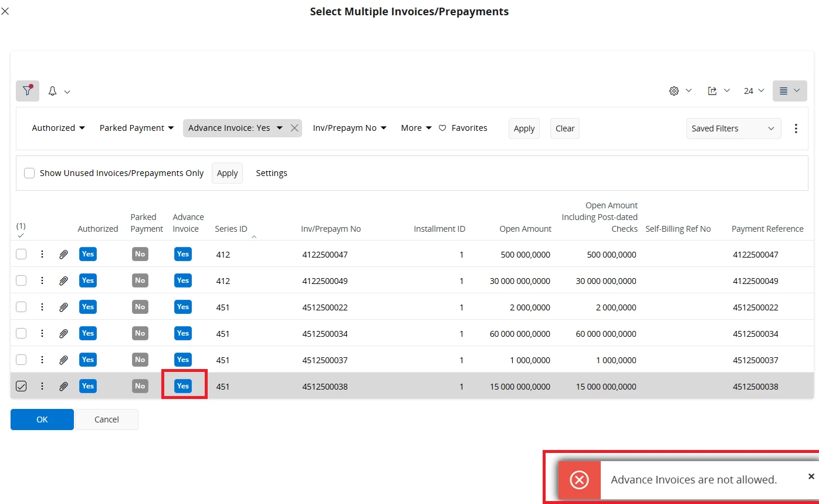The image size is (819, 504).
Task: Open row actions for invoice 4512500022
Action: click(x=42, y=307)
